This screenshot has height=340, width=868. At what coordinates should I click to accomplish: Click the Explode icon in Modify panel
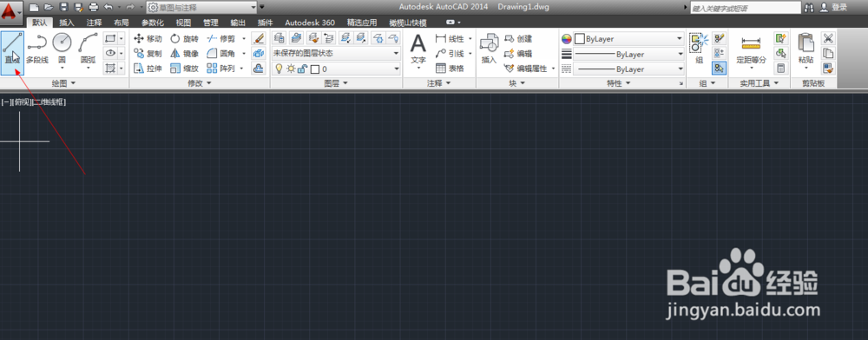click(x=259, y=54)
